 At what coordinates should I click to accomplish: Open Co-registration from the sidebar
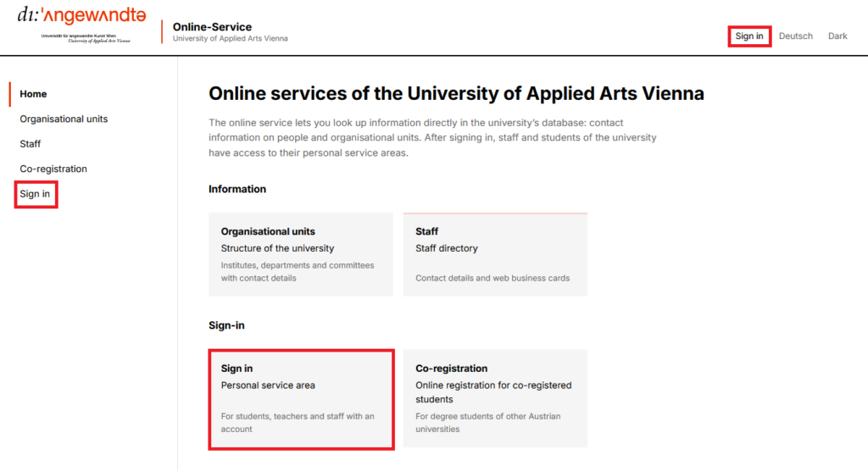click(53, 169)
